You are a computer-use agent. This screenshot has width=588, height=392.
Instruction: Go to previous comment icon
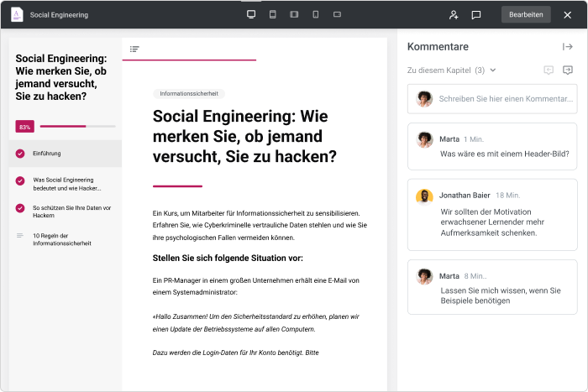tap(549, 70)
